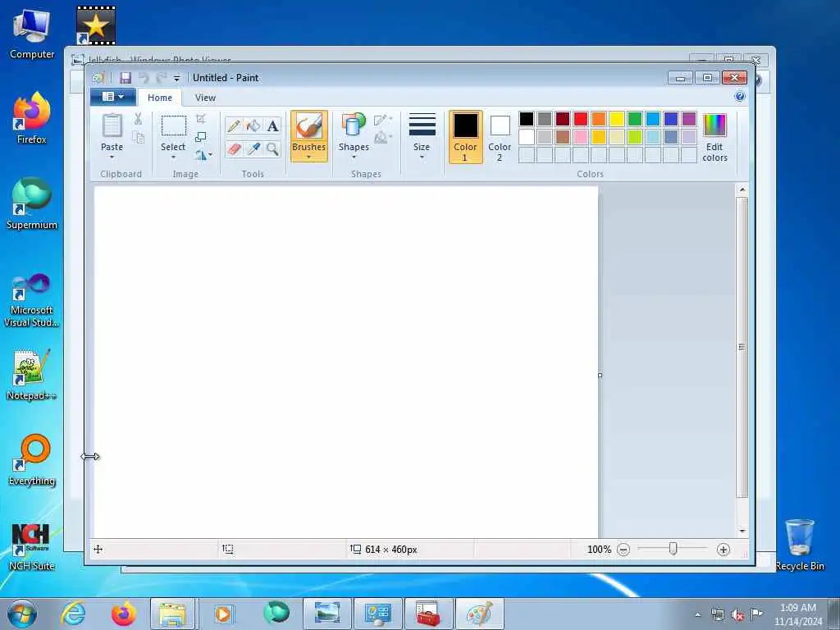
Task: Click the 100% zoom level text
Action: coord(599,550)
